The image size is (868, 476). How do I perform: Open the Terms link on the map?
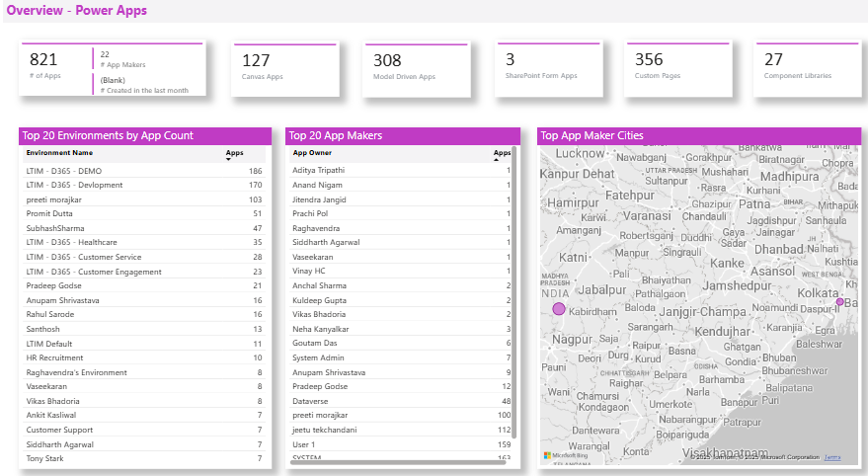click(x=832, y=457)
